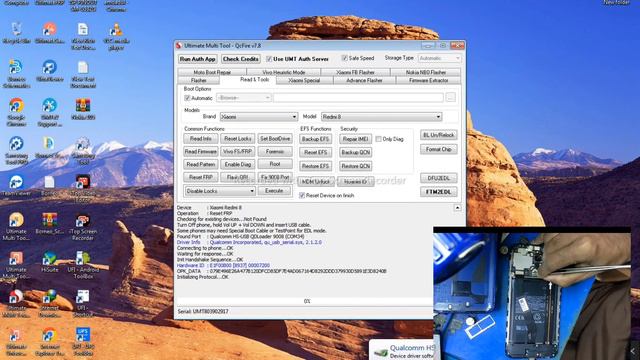Click the Fix 9008 Port button
Screen dimensions: 640x360
275,178
